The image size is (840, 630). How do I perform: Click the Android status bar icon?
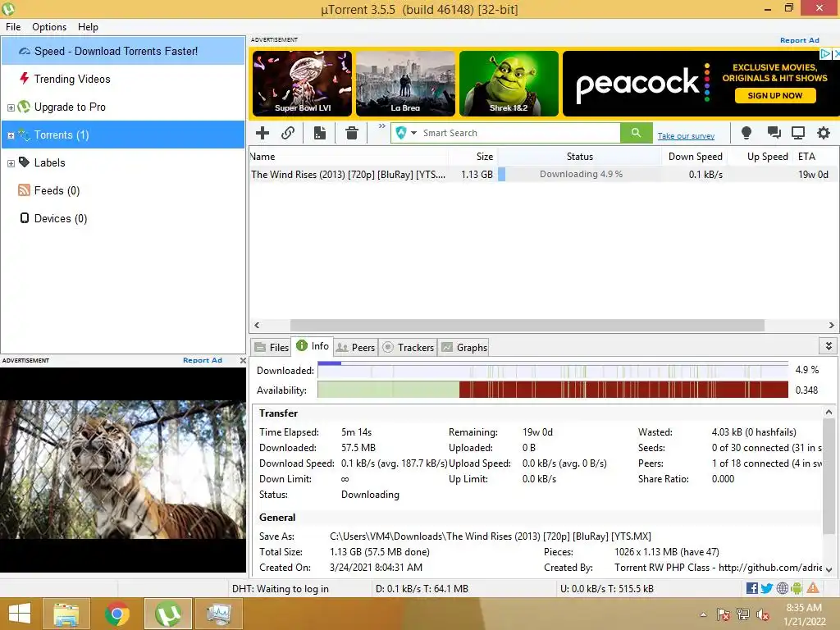[x=797, y=588]
